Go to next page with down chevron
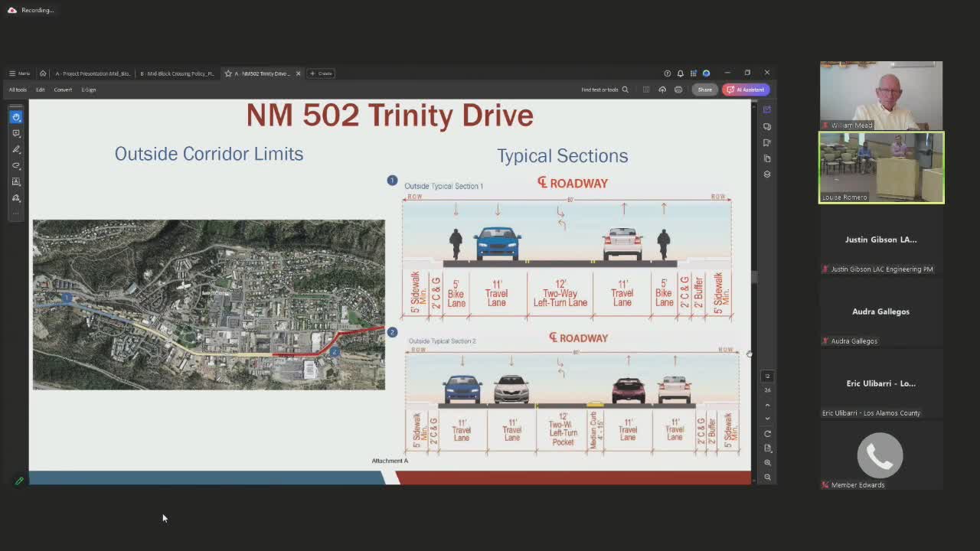 pyautogui.click(x=767, y=419)
